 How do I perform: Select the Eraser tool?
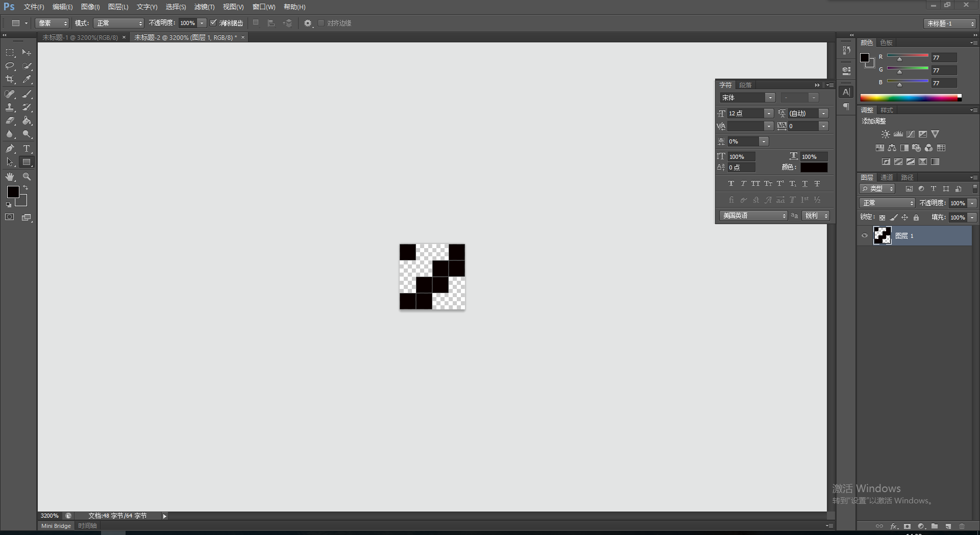pos(10,120)
